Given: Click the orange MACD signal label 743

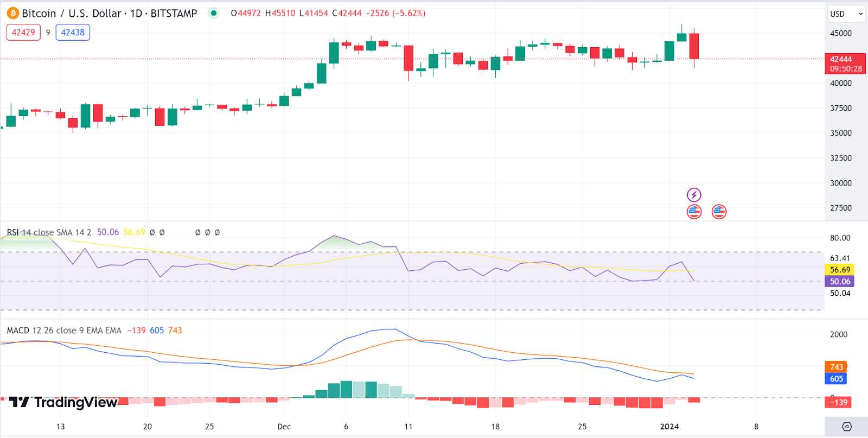Looking at the screenshot, I should click(x=836, y=367).
